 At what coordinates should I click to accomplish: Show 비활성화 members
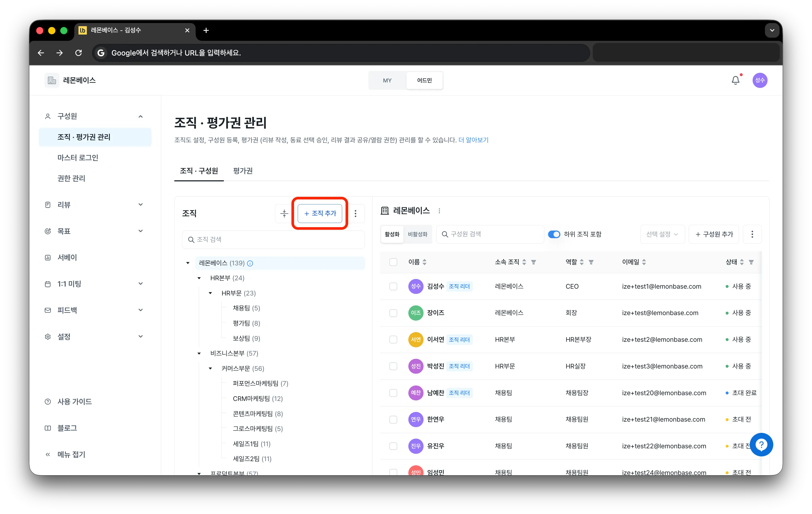418,234
